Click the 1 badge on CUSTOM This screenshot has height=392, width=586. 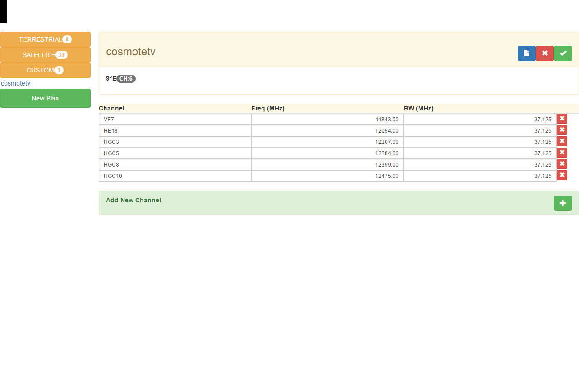tap(59, 70)
